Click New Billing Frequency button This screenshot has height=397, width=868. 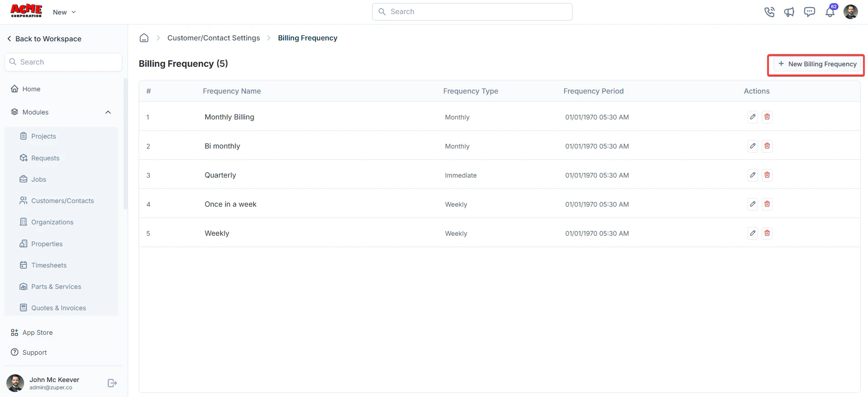point(817,64)
